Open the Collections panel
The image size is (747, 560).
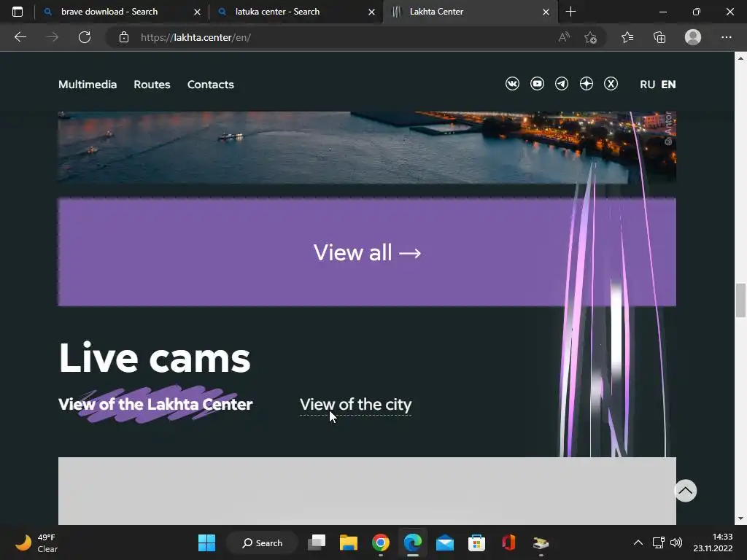click(x=659, y=37)
